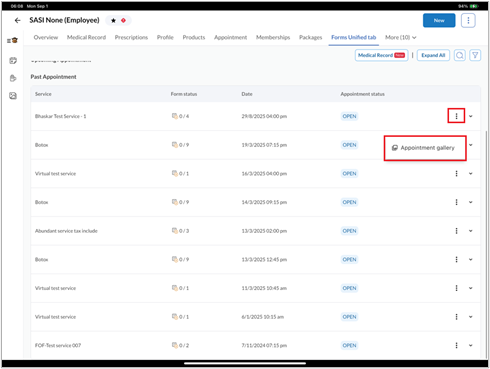Click the blue New button

tap(439, 20)
